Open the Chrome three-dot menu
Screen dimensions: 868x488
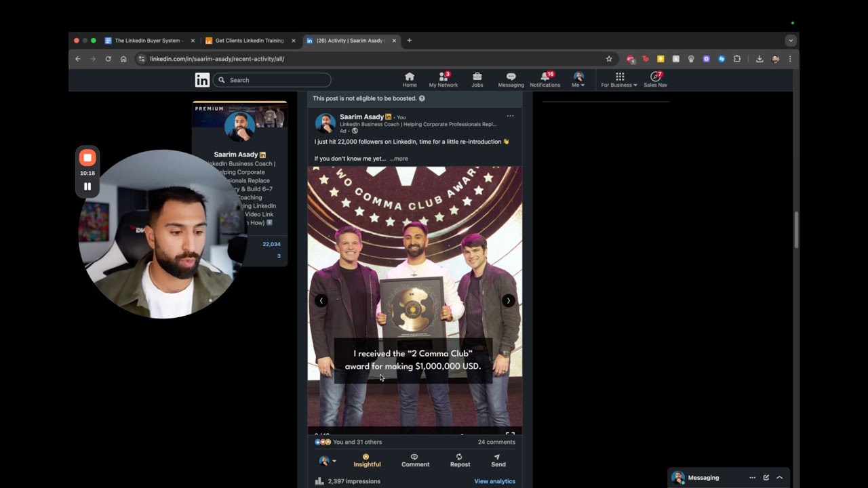tap(790, 59)
